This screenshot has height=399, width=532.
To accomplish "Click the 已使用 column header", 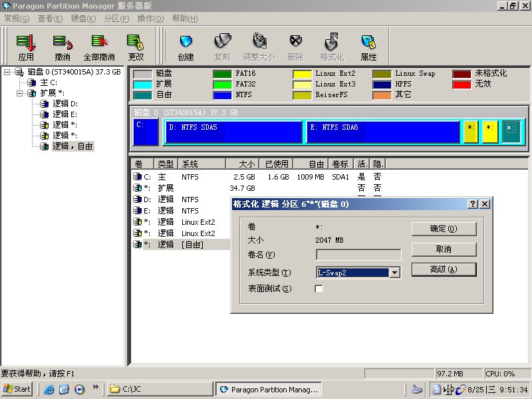I will pyautogui.click(x=277, y=164).
